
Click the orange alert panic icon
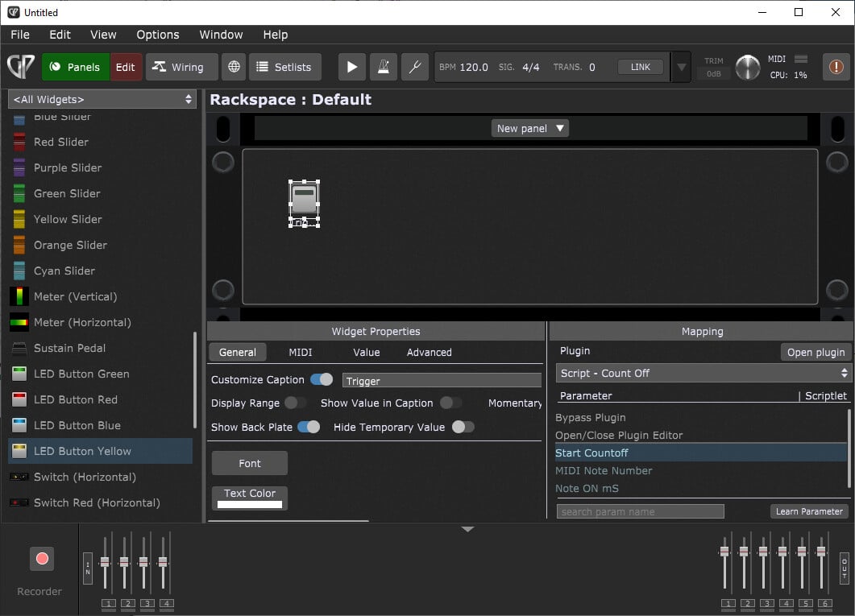click(x=836, y=67)
